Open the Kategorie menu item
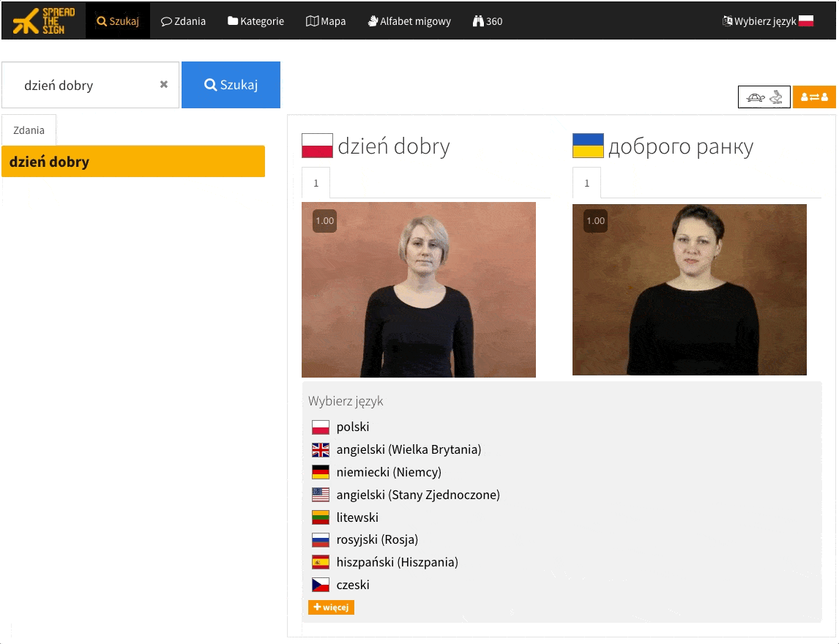This screenshot has height=644, width=839. [256, 21]
